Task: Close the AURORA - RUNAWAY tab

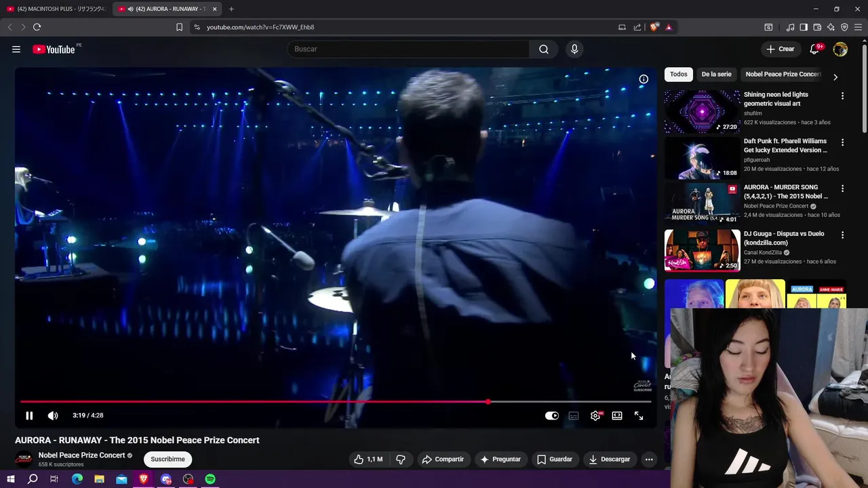Action: (215, 9)
